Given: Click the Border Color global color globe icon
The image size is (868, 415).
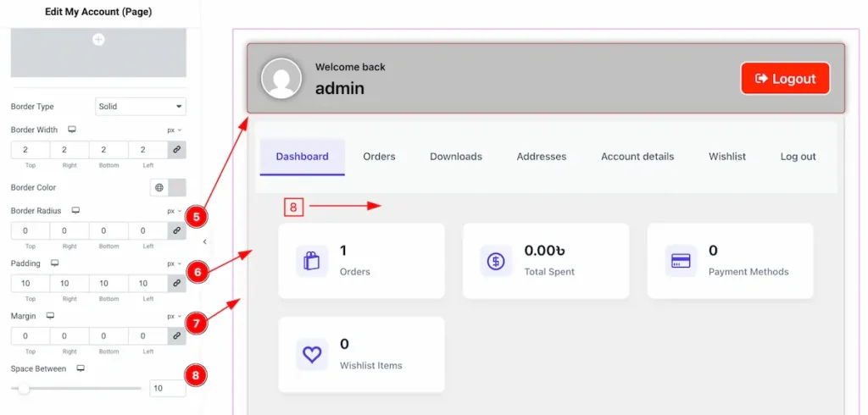Looking at the screenshot, I should pos(159,188).
